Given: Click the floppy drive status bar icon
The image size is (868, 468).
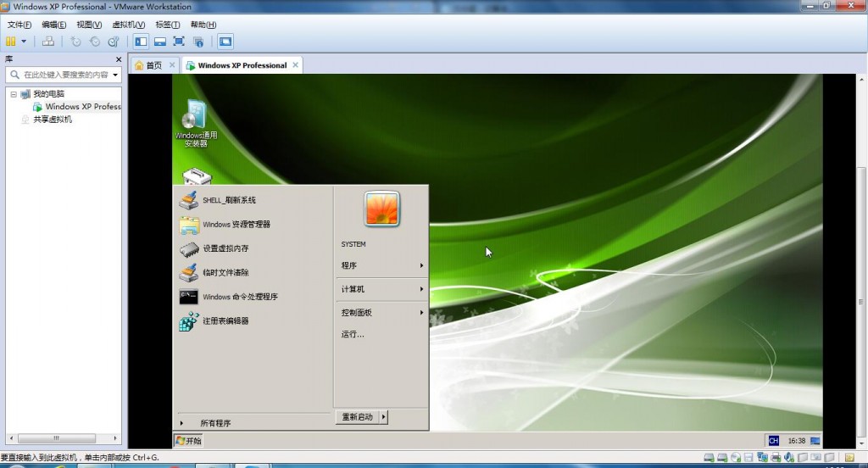Looking at the screenshot, I should 748,458.
